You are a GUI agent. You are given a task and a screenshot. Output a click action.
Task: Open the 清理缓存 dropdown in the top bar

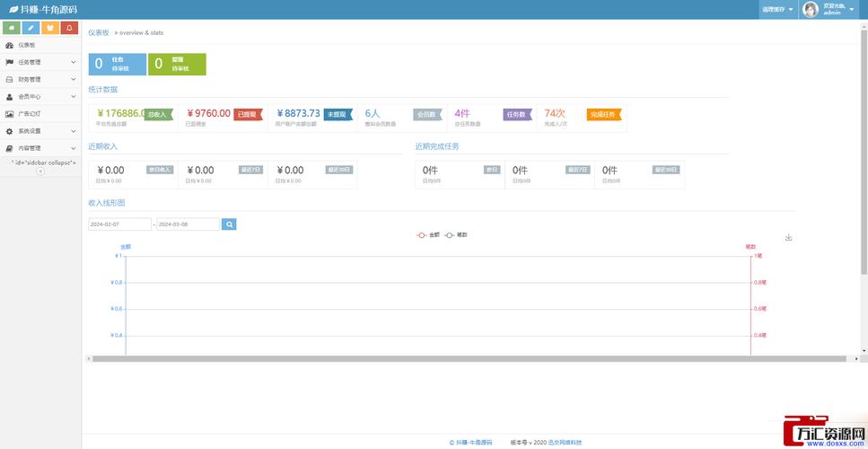(x=777, y=10)
